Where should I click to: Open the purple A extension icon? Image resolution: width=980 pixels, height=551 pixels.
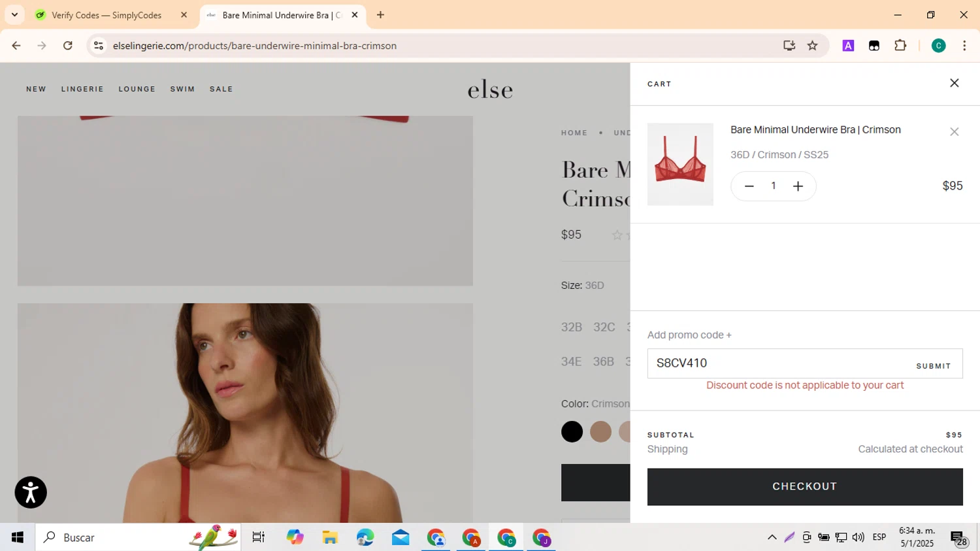848,46
